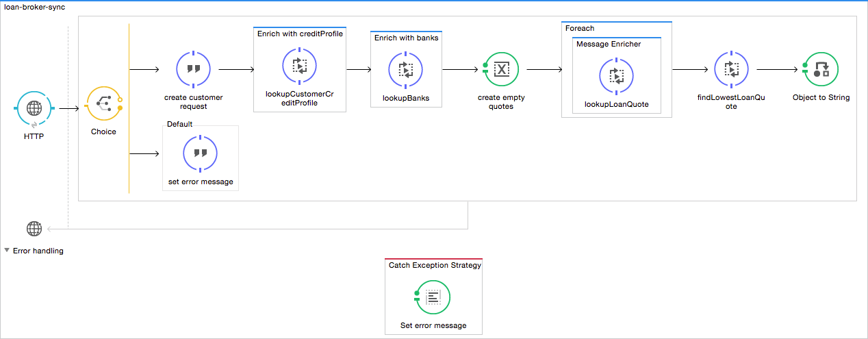Select the Object to String transformer
Viewport: 868px width, 339px height.
821,69
